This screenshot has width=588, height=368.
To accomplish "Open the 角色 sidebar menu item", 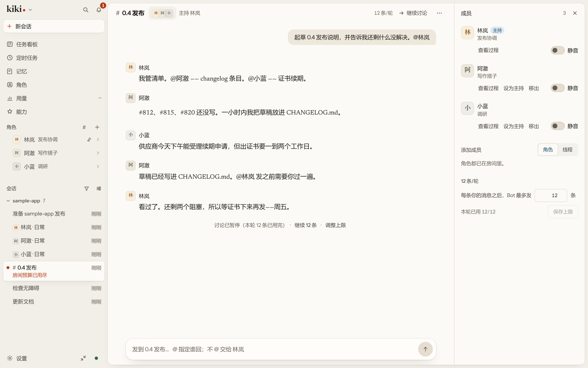I will (x=54, y=85).
